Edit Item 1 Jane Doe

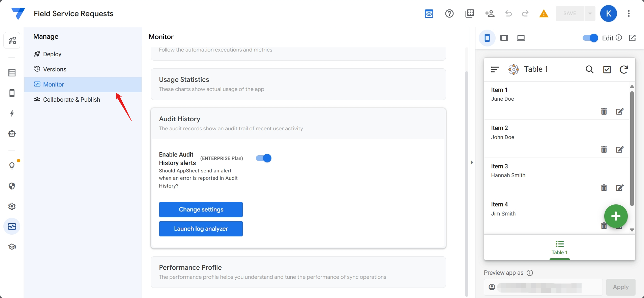pyautogui.click(x=620, y=111)
